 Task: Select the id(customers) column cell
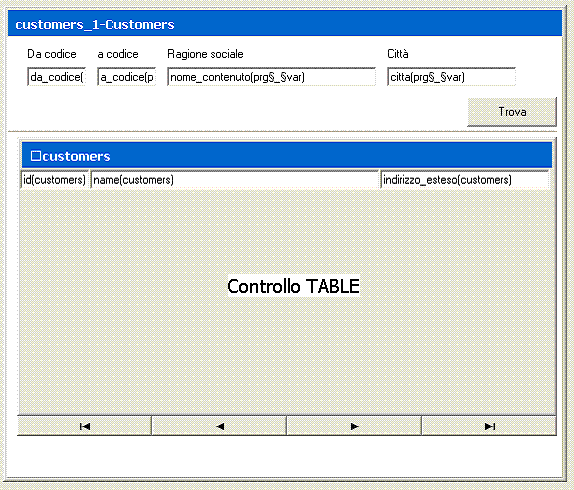[x=55, y=180]
